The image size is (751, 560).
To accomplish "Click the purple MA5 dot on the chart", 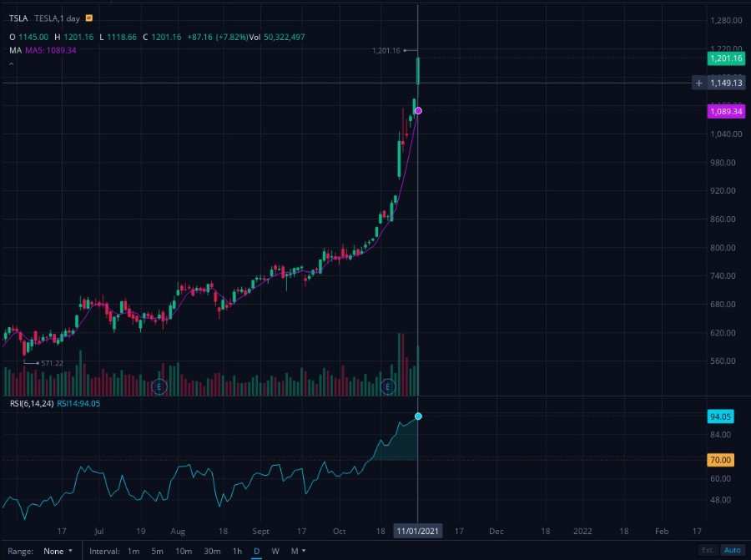I will pos(418,111).
